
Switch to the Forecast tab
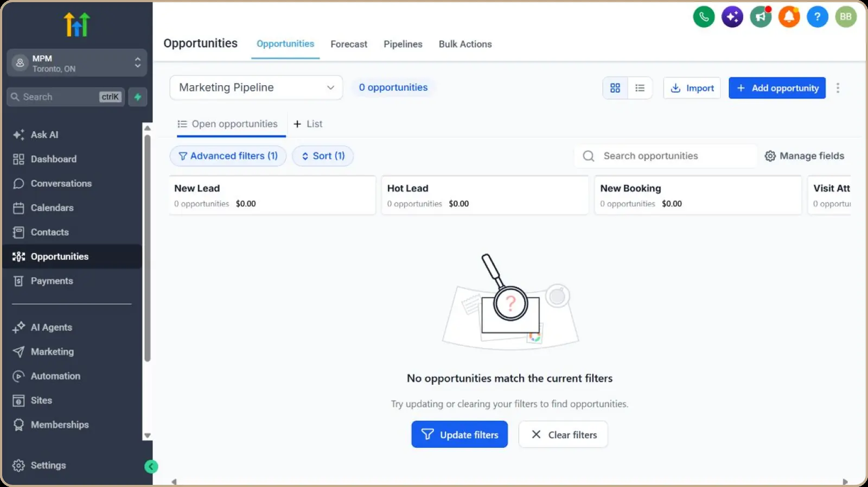pyautogui.click(x=349, y=44)
